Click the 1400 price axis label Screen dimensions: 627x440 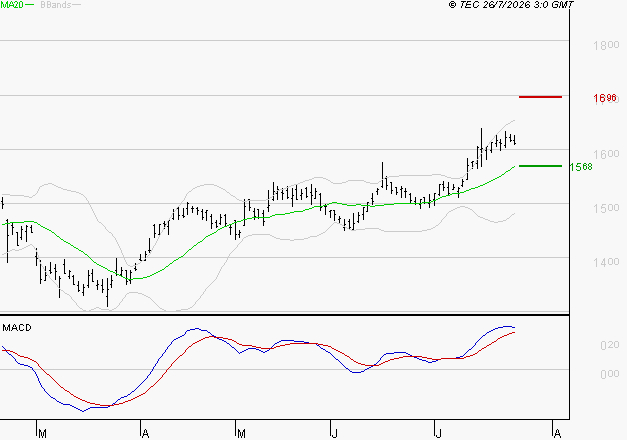pos(606,262)
